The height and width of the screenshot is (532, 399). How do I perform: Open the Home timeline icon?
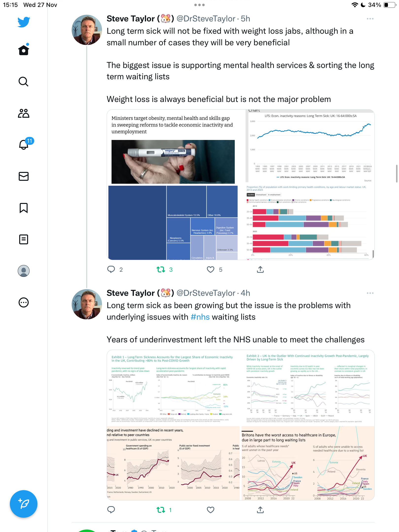[24, 50]
